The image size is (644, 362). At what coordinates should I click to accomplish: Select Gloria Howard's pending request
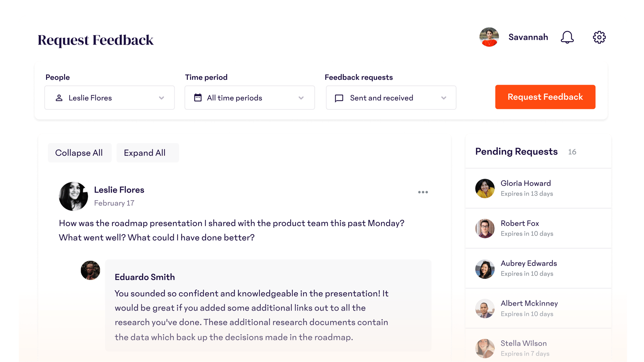pyautogui.click(x=538, y=188)
